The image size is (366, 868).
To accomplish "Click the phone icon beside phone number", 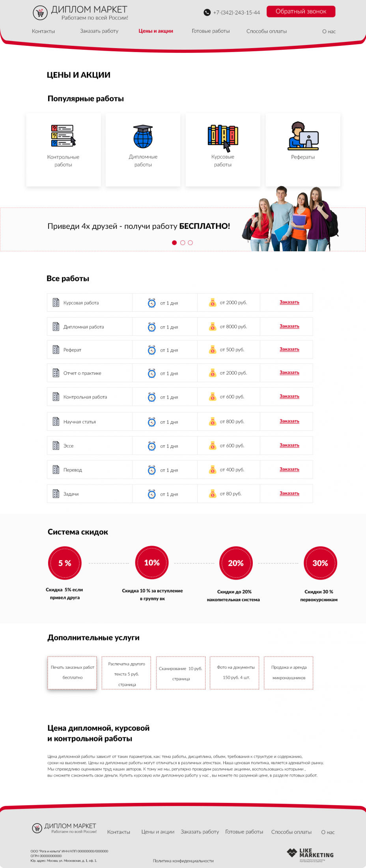I will click(207, 12).
